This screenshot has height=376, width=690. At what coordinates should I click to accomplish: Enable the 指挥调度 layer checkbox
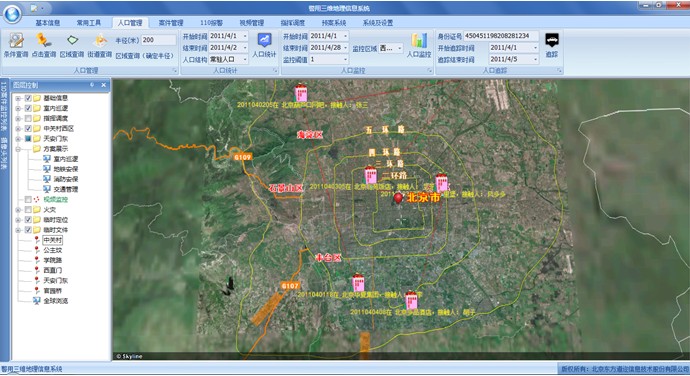(x=28, y=118)
